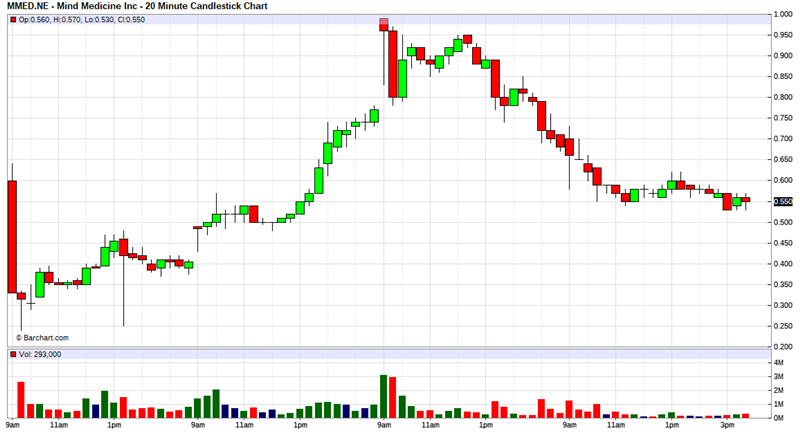
Task: Select the tall red opening candle dropping from 0.600
Action: pyautogui.click(x=12, y=237)
